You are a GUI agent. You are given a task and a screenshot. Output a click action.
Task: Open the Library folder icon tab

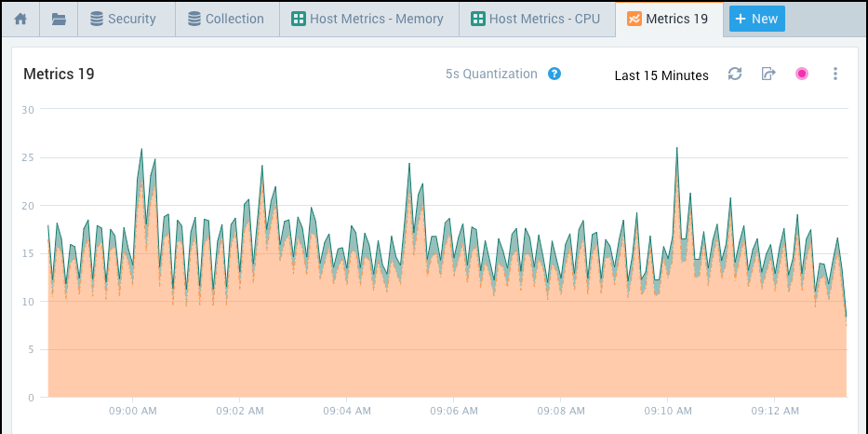click(59, 19)
